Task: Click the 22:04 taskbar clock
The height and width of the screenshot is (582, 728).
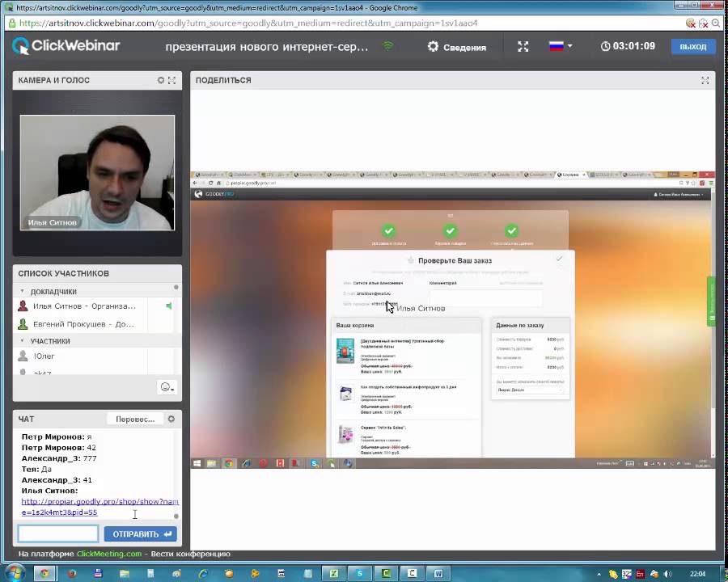Action: tap(697, 574)
